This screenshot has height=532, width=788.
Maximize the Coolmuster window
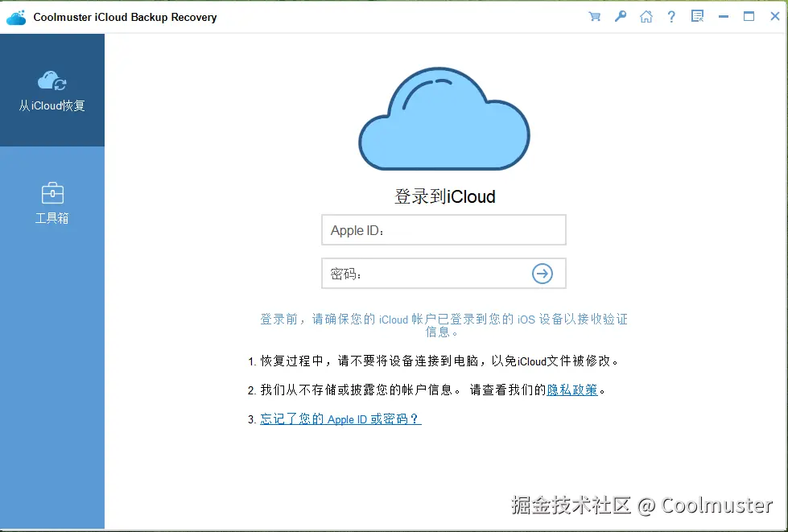pyautogui.click(x=749, y=17)
